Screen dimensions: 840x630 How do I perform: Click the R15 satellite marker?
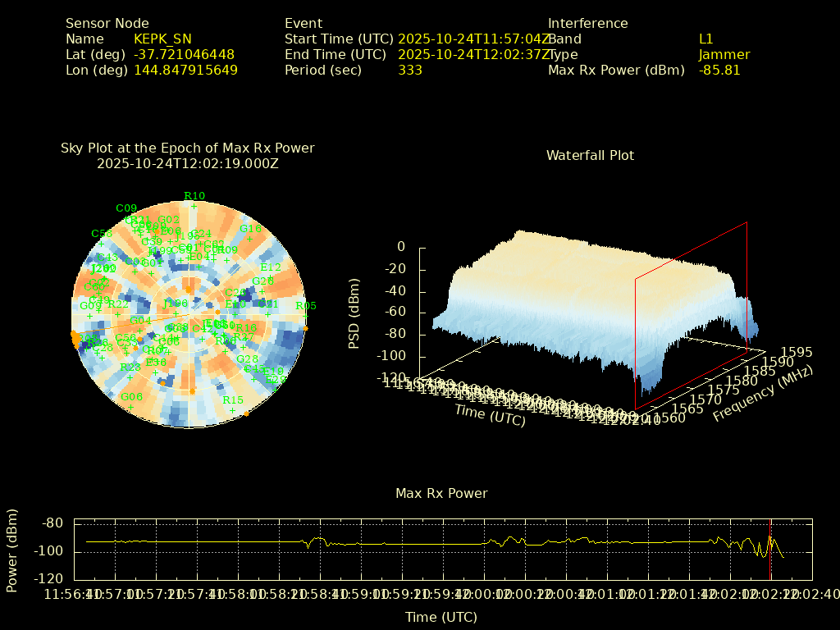tap(232, 400)
